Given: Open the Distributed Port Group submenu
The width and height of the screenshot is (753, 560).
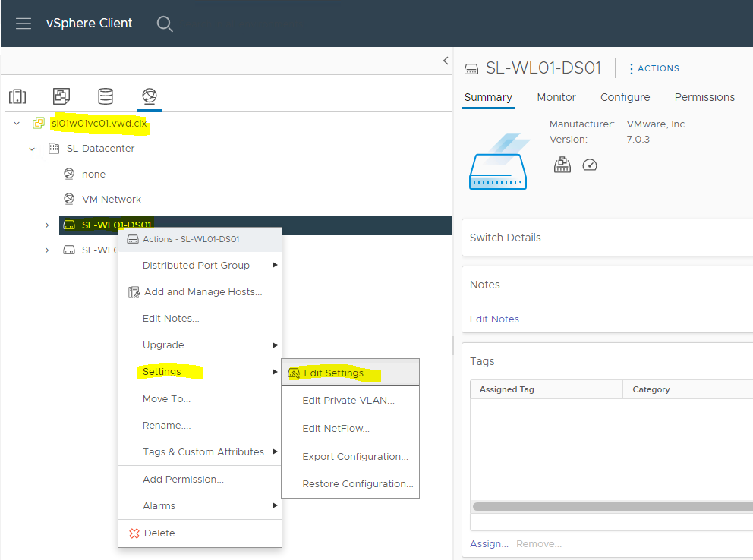Looking at the screenshot, I should [200, 265].
